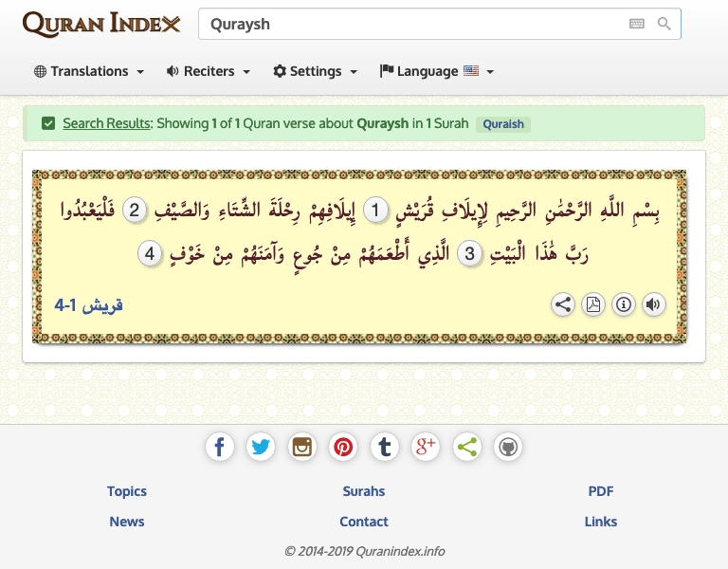This screenshot has height=569, width=728.
Task: Open the Topics footer link
Action: tap(127, 491)
